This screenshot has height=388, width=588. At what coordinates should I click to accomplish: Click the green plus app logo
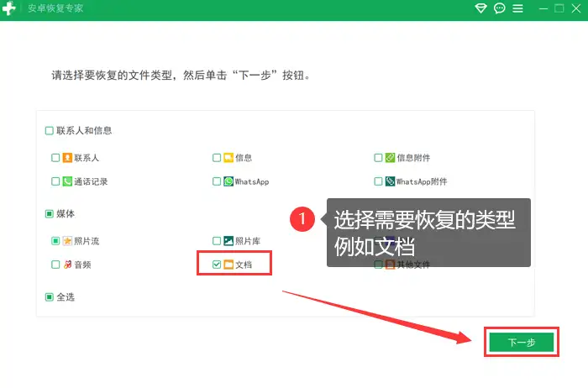pos(8,8)
